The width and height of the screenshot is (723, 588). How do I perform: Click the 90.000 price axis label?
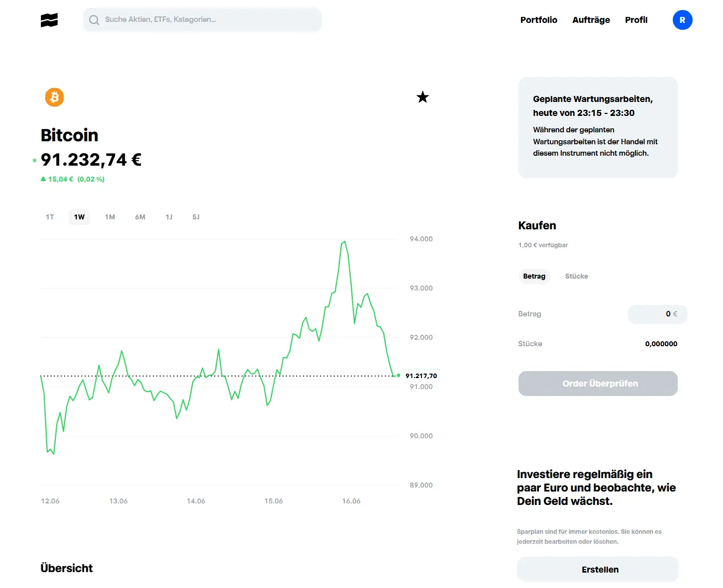pos(421,436)
